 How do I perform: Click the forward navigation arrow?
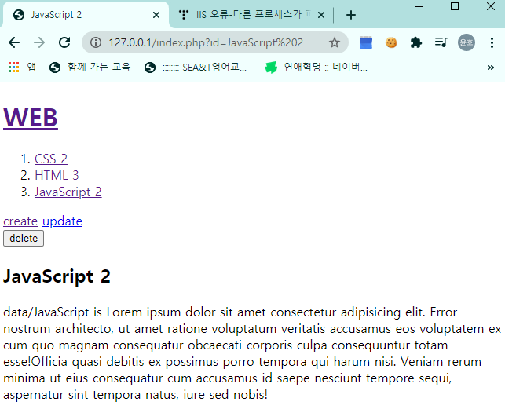(x=39, y=42)
